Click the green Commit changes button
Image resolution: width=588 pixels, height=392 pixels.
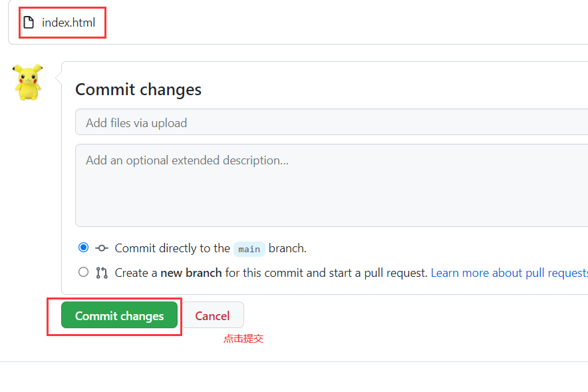point(119,315)
